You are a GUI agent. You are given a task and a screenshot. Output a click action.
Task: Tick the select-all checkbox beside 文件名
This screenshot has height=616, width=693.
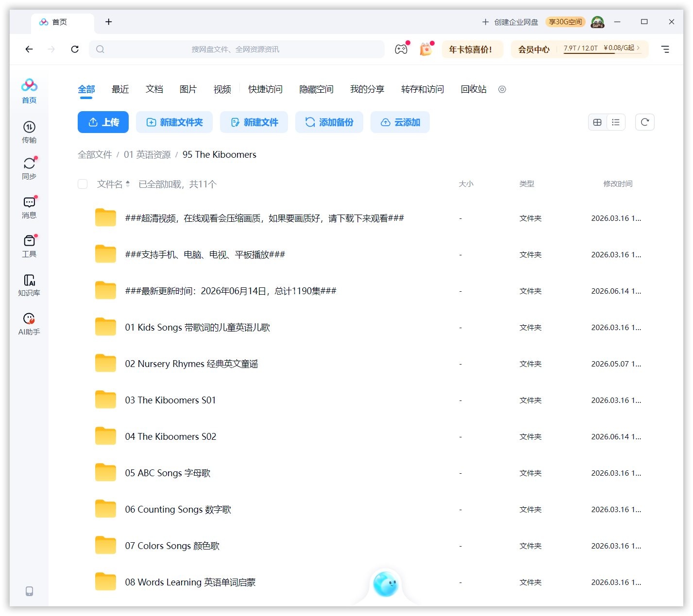point(83,184)
